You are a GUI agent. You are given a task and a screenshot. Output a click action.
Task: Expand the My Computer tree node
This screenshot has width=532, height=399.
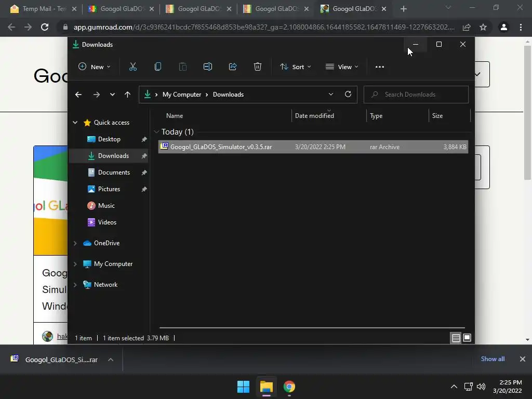tap(75, 264)
